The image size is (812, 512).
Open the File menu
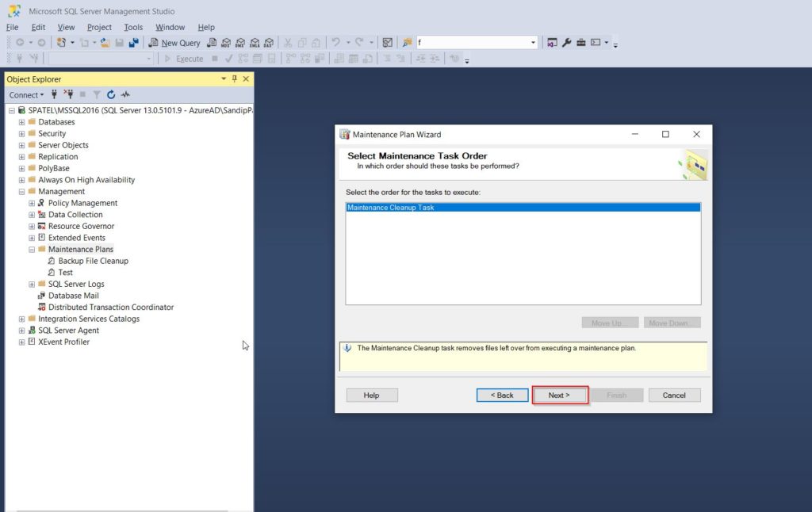tap(13, 27)
